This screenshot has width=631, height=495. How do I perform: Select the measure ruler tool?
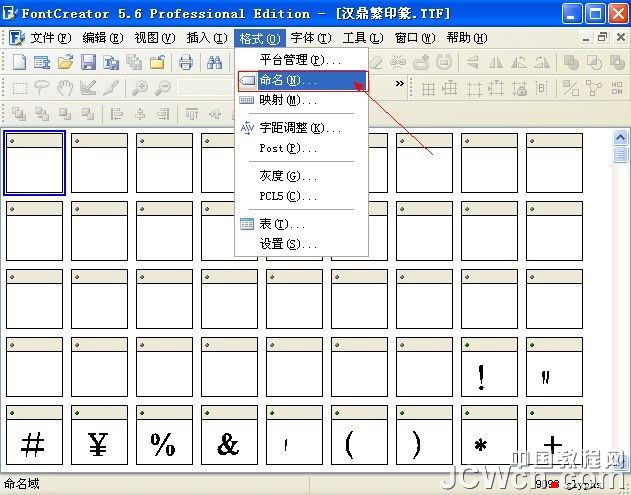click(88, 88)
